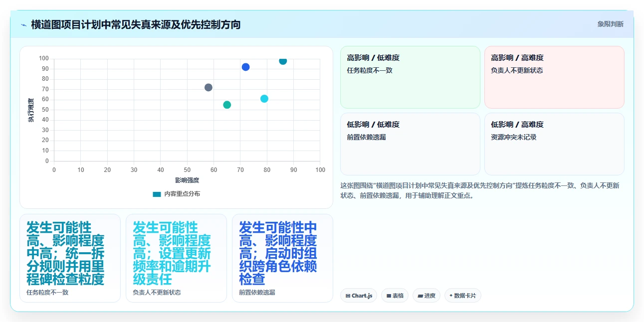The width and height of the screenshot is (644, 322).
Task: Click the lightning icon beside the title
Action: (x=23, y=25)
